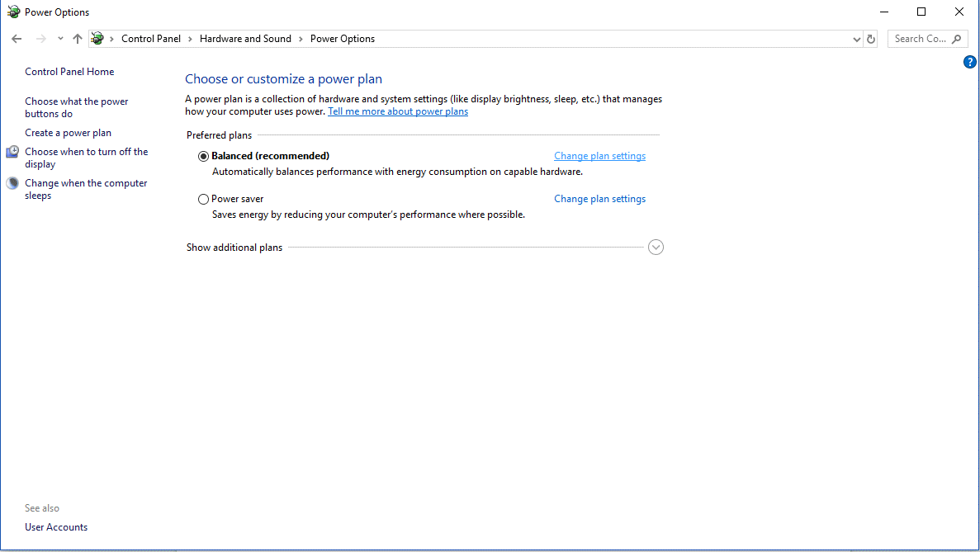The image size is (980, 552).
Task: Click the search magnifier icon
Action: click(x=956, y=39)
